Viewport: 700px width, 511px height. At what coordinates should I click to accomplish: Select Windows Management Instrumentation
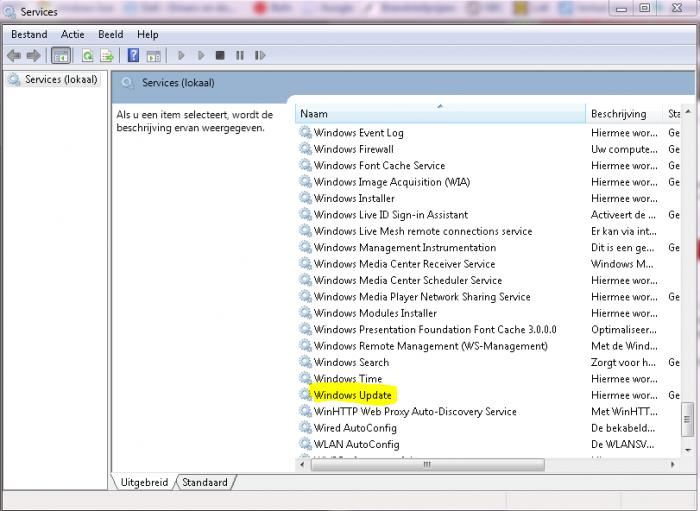click(x=404, y=248)
